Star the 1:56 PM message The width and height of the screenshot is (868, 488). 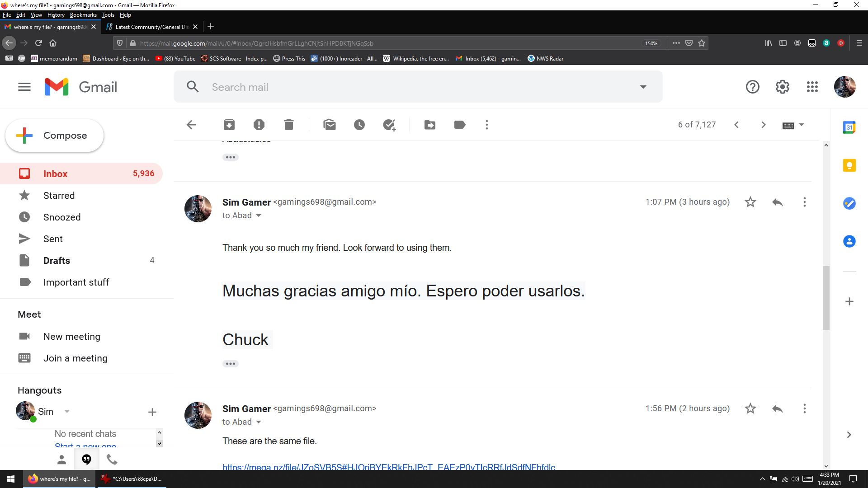click(750, 408)
